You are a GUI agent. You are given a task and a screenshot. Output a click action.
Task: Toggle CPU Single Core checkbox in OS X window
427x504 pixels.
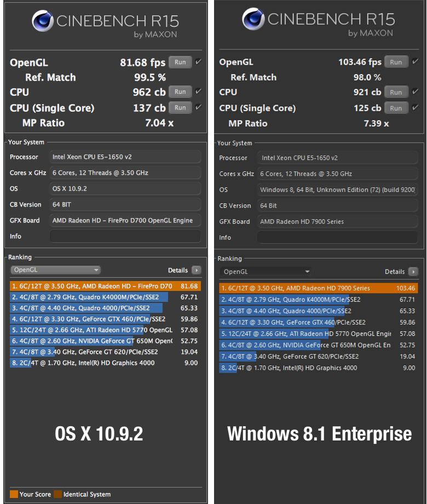click(198, 107)
